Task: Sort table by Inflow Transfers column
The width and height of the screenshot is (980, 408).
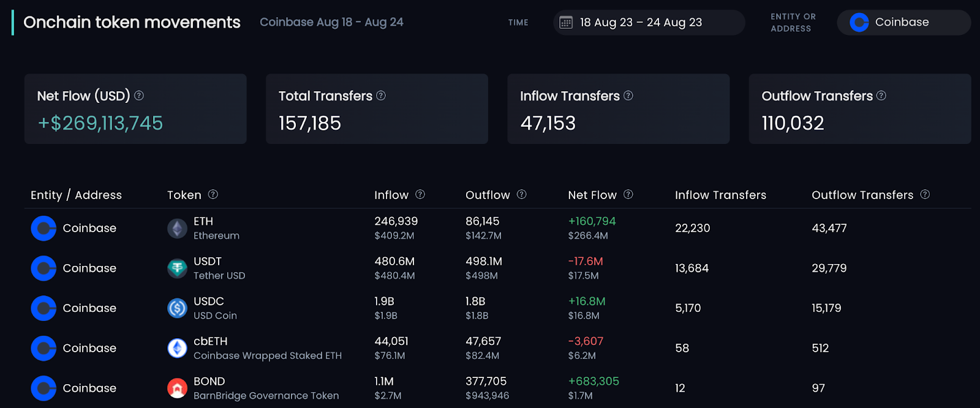Action: tap(721, 195)
